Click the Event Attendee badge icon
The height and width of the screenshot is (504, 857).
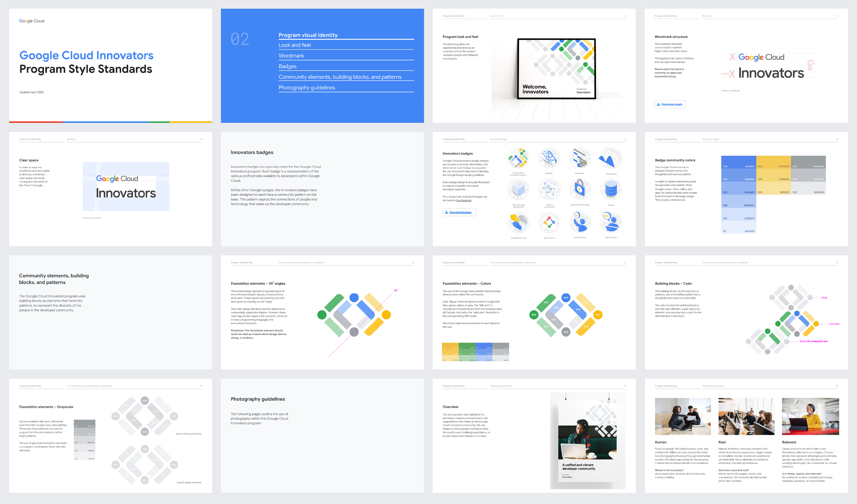pos(580,222)
